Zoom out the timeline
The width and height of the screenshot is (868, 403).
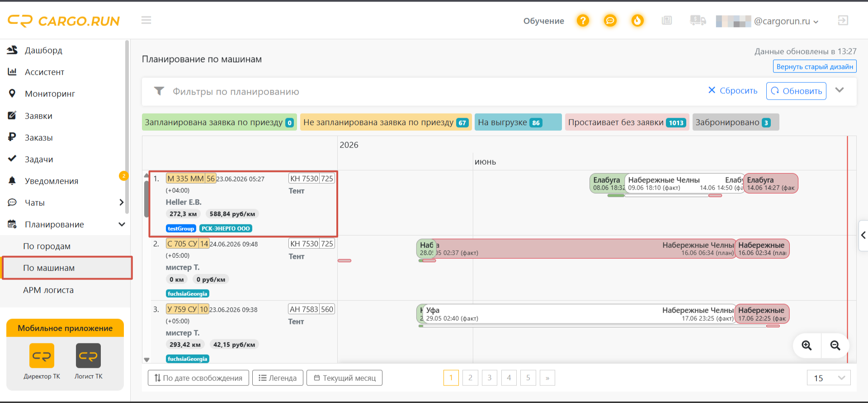click(x=835, y=346)
